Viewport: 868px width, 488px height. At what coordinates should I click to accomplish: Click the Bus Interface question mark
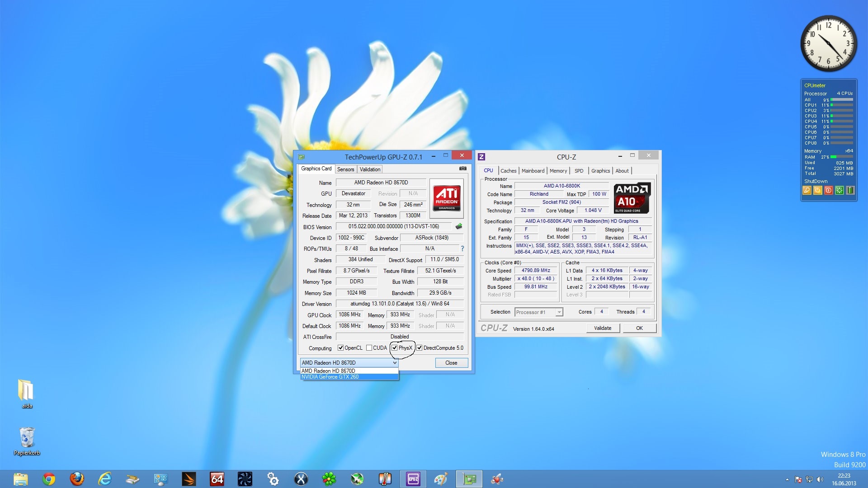click(x=462, y=249)
